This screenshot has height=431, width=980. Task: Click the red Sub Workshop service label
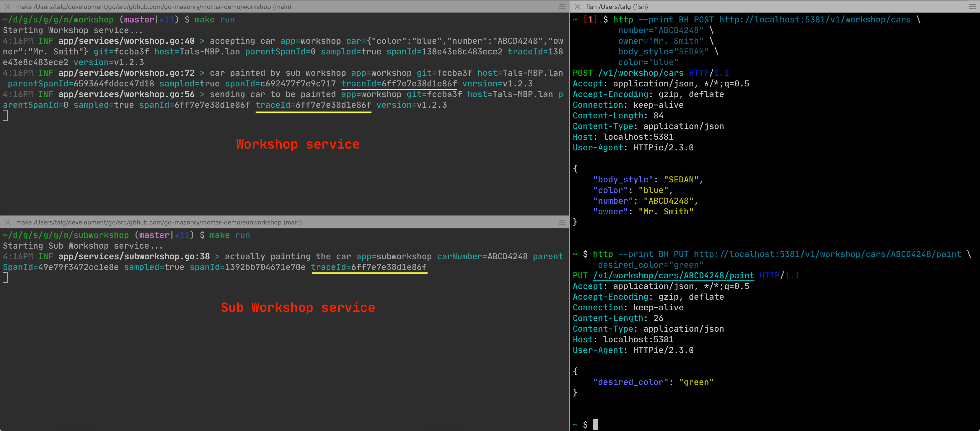point(298,307)
